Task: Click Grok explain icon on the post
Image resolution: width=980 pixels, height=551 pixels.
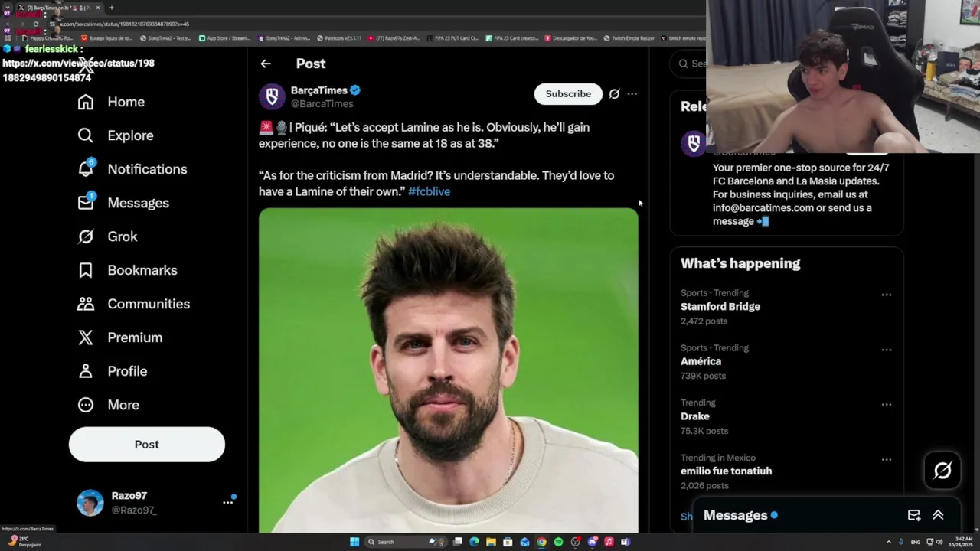Action: (614, 93)
